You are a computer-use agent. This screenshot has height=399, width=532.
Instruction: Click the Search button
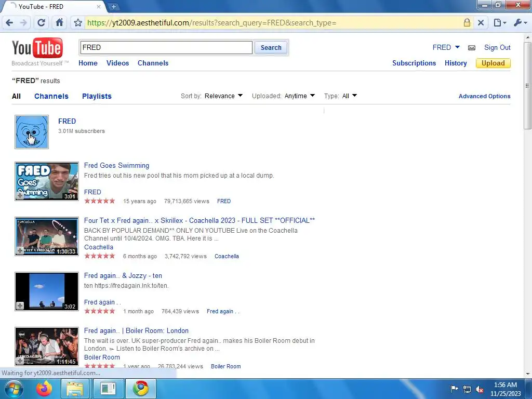[271, 47]
